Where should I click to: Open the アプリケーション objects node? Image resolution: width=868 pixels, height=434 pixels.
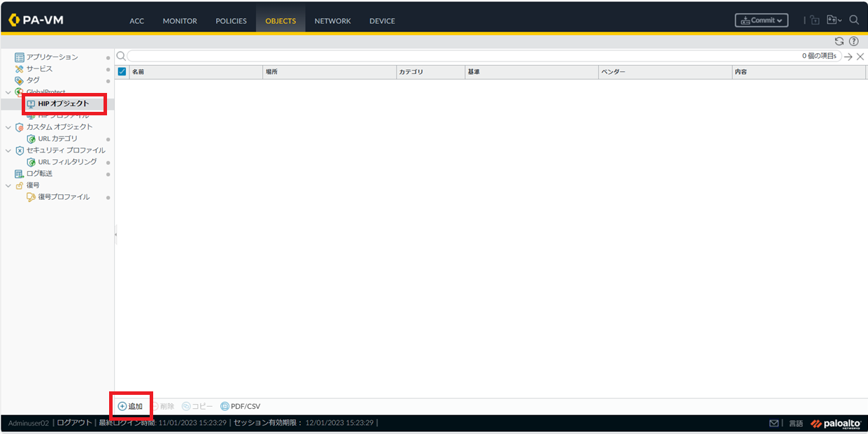[52, 57]
